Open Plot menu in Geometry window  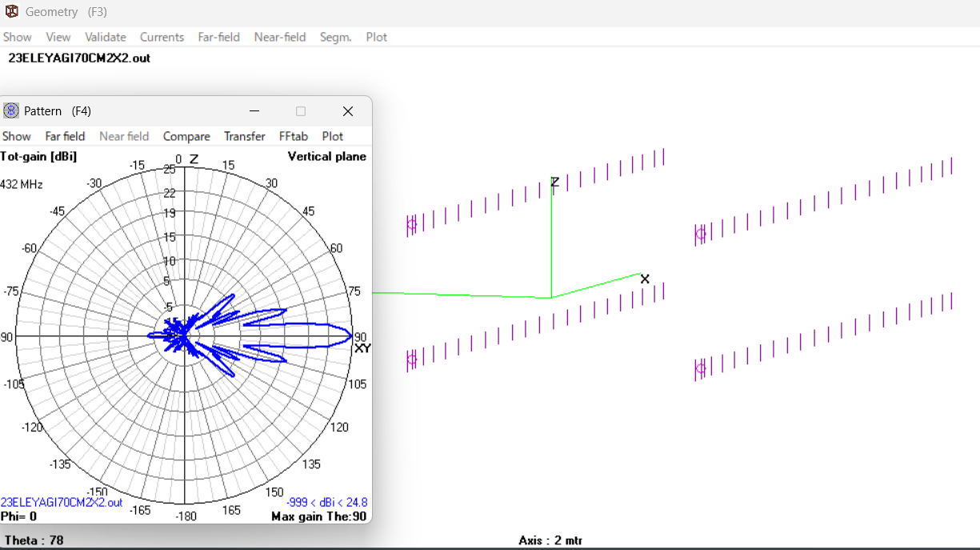376,37
